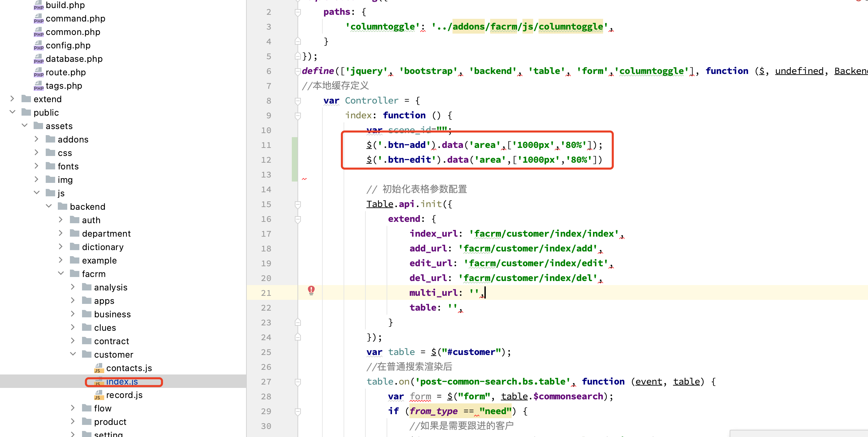Click the Table reference on line 15
Viewport: 868px width, 437px height.
coord(380,204)
